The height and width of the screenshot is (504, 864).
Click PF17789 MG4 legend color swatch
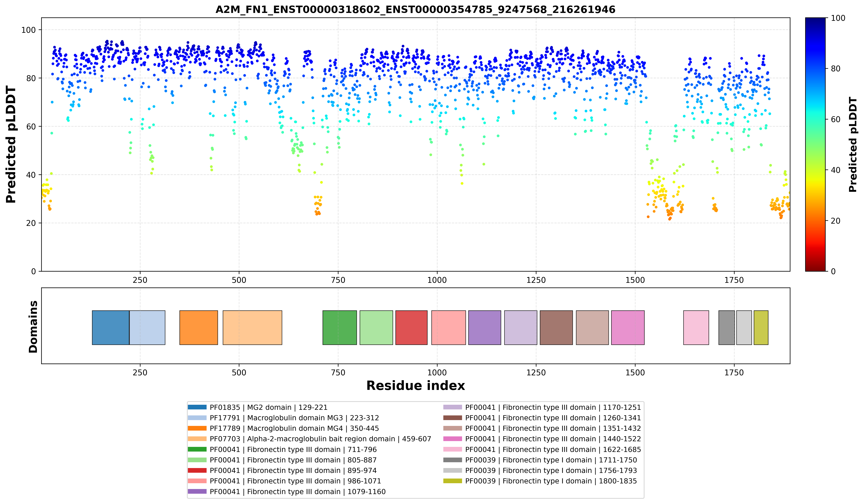pos(197,428)
